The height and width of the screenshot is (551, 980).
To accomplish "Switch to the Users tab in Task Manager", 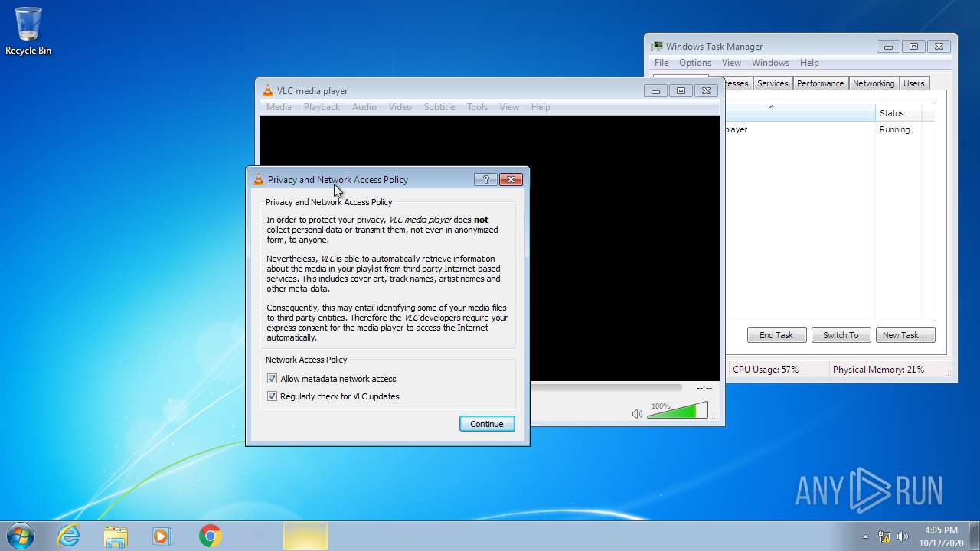I will 913,83.
